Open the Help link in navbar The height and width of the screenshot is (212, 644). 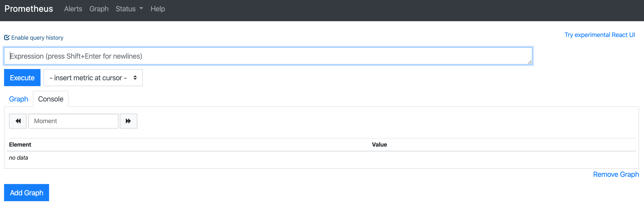[158, 9]
